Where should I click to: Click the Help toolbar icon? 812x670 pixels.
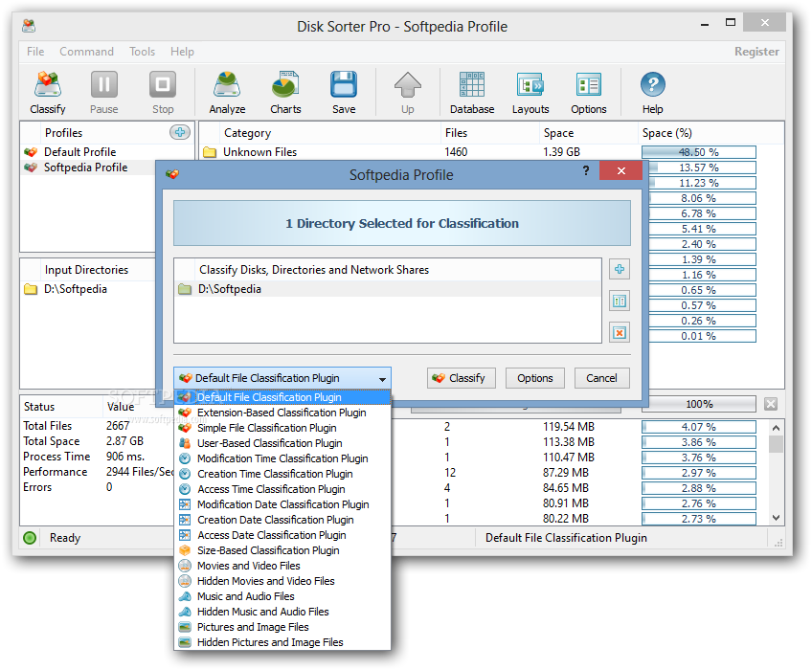tap(652, 93)
